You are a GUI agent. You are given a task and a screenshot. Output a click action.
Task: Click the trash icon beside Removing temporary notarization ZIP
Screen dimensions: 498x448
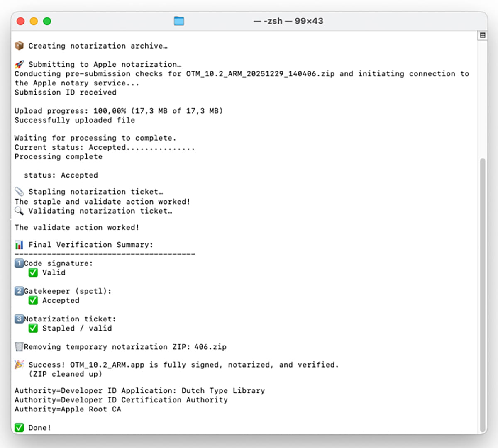pyautogui.click(x=18, y=346)
